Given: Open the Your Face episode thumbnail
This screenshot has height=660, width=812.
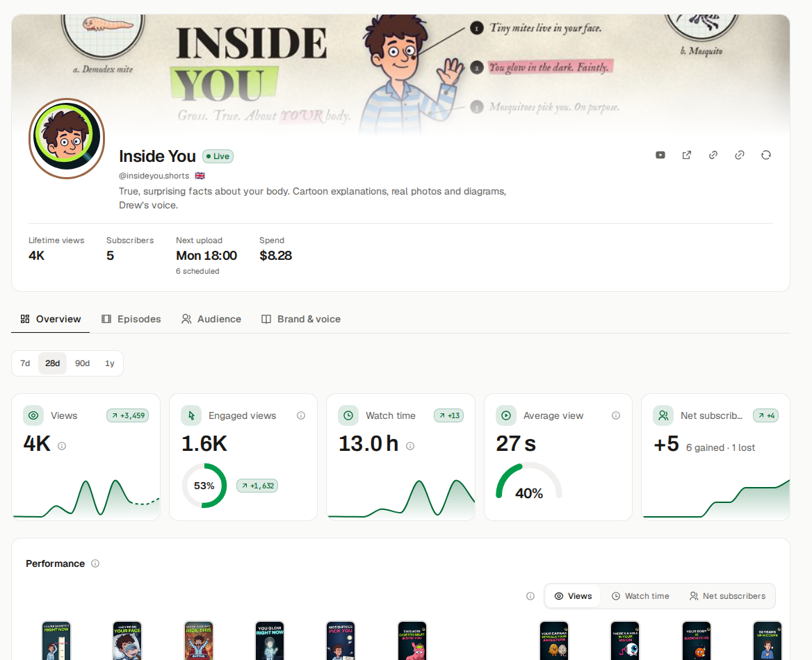Looking at the screenshot, I should pyautogui.click(x=127, y=641).
